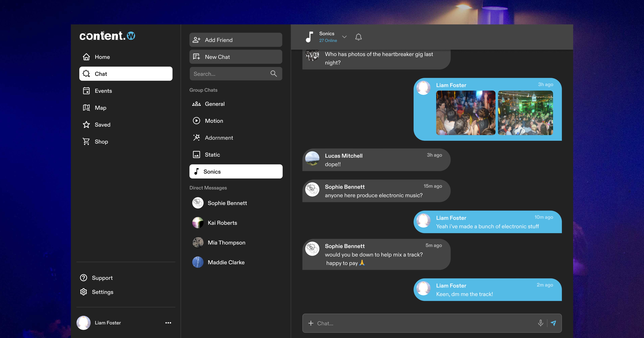Toggle the Sonics notification bell
Image resolution: width=644 pixels, height=338 pixels.
pyautogui.click(x=358, y=37)
